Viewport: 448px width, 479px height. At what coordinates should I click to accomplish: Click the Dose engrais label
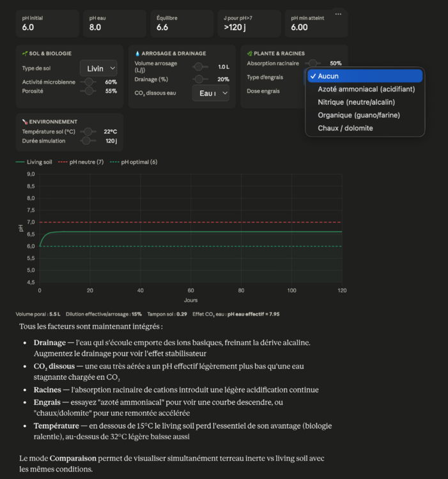pyautogui.click(x=263, y=91)
